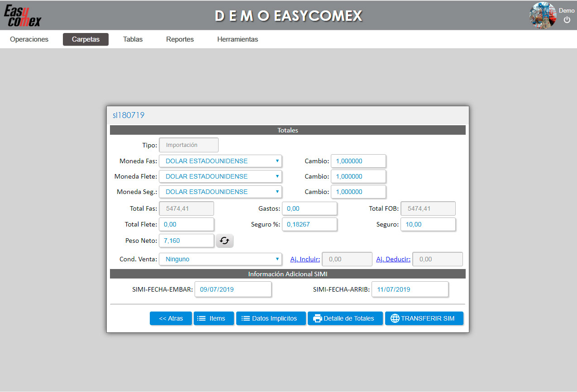This screenshot has width=577, height=392.
Task: Focus the Moneda Seg. Cambio field
Action: pos(358,192)
